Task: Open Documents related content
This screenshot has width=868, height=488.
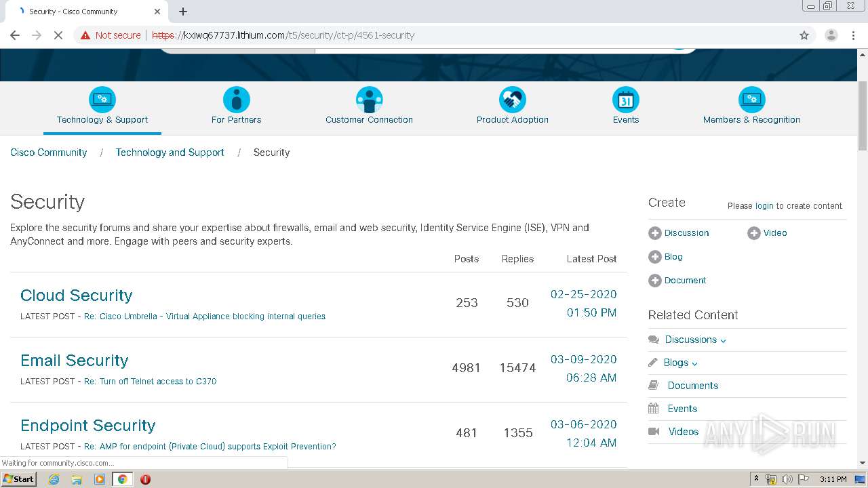Action: click(x=692, y=386)
